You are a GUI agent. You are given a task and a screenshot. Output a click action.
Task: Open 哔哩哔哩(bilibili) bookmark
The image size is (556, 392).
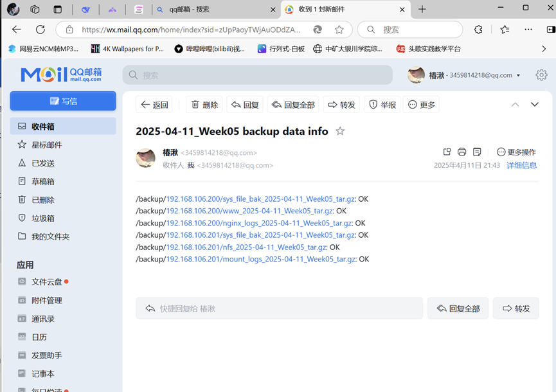[x=210, y=49]
